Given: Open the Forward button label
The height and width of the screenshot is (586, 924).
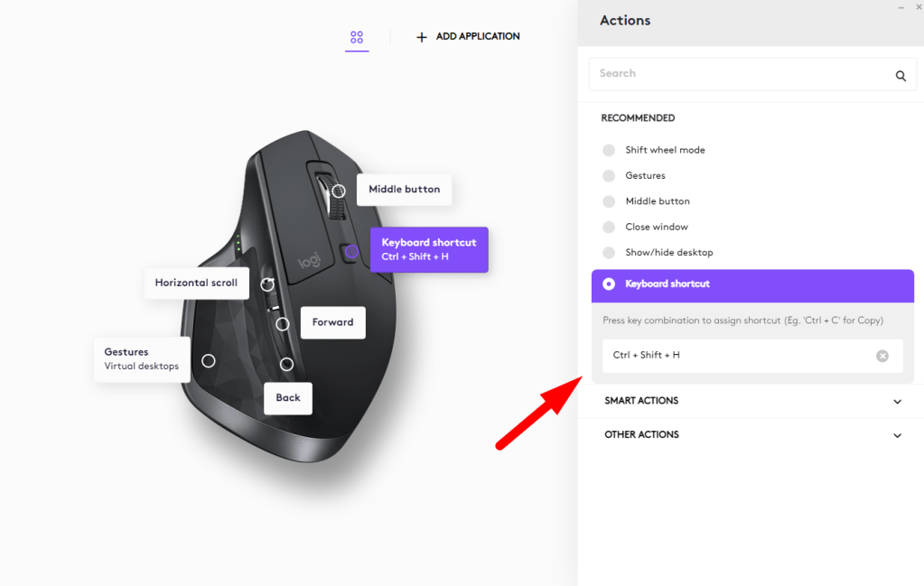Looking at the screenshot, I should coord(333,322).
